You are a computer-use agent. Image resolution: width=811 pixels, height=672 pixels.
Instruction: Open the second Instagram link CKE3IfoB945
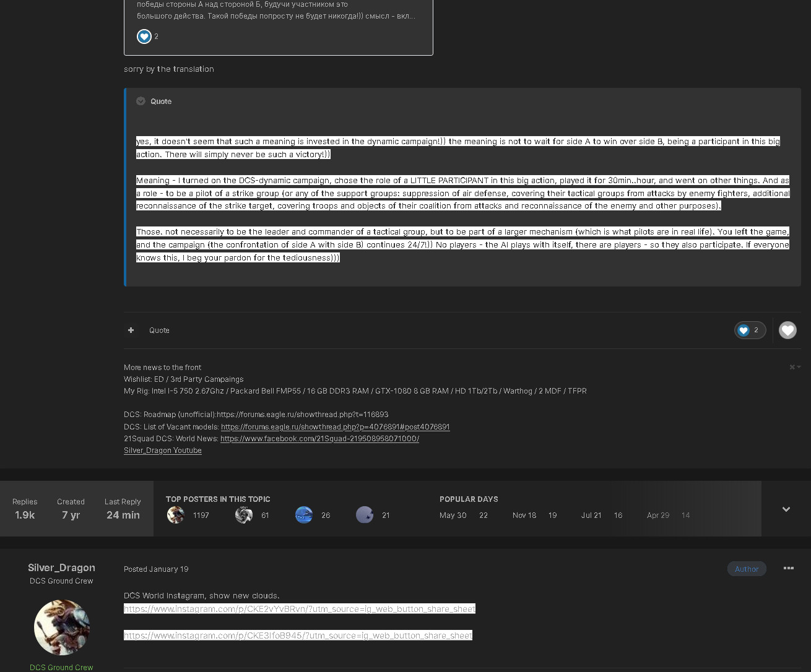(x=298, y=635)
